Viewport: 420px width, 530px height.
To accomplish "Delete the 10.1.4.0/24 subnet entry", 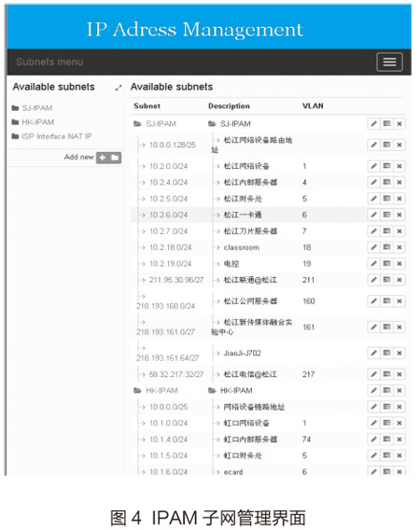I will tap(399, 439).
